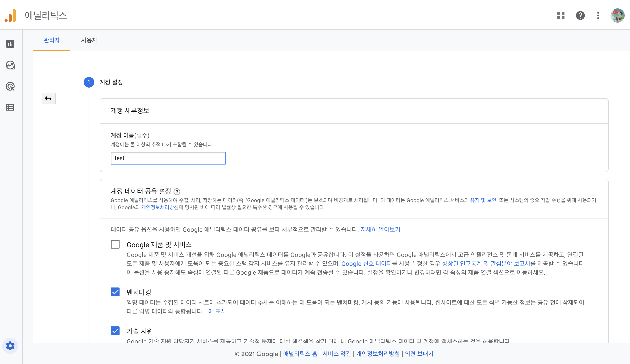This screenshot has height=364, width=630.
Task: Open the 예 표시 link
Action: click(x=217, y=311)
